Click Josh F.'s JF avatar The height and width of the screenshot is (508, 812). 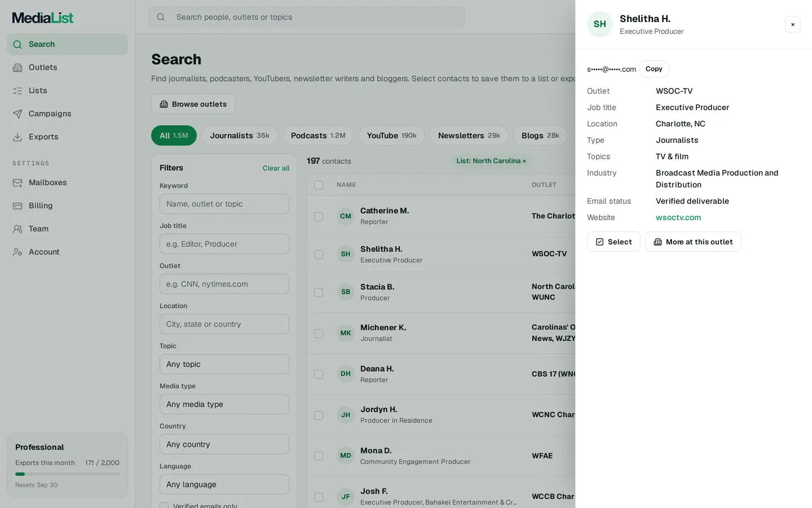345,497
